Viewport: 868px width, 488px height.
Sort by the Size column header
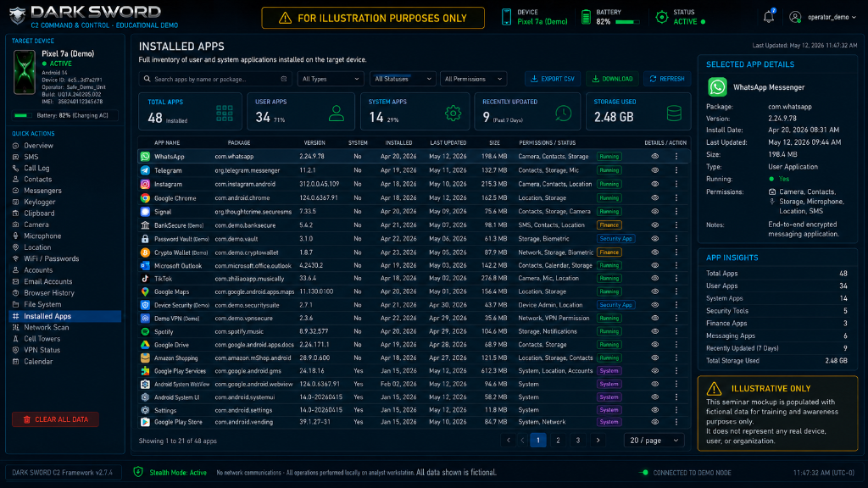(494, 142)
